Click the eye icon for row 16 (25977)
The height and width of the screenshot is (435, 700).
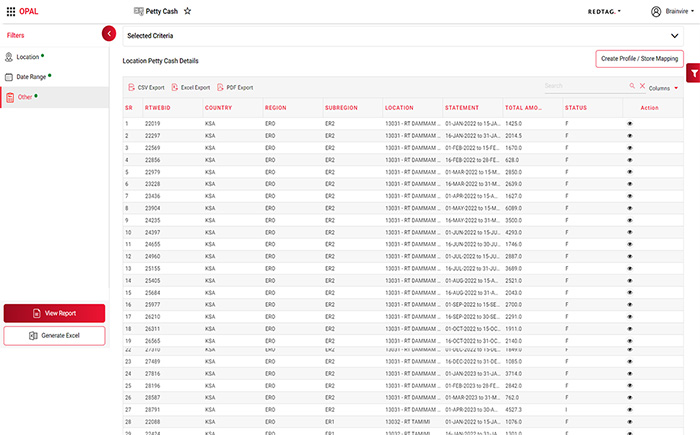coord(630,305)
